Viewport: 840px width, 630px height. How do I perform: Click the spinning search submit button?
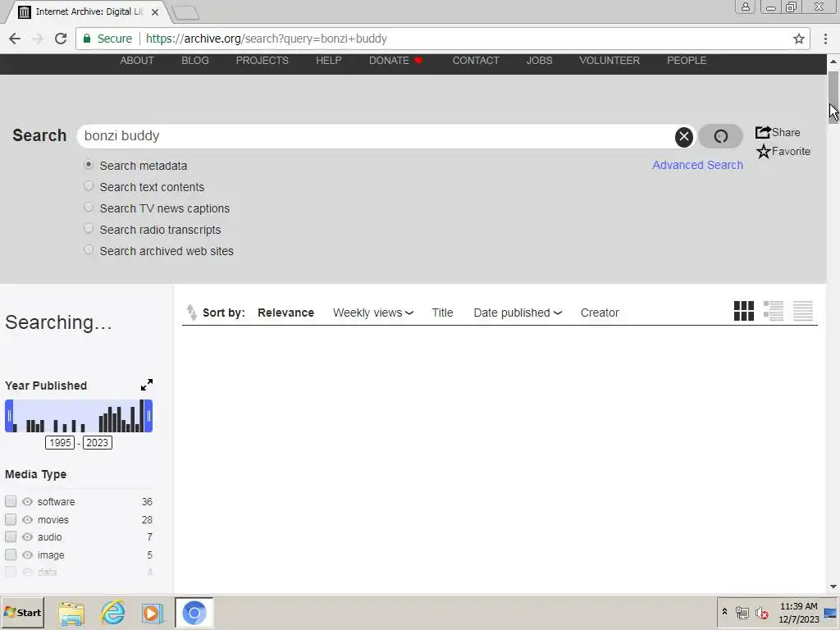pyautogui.click(x=720, y=136)
